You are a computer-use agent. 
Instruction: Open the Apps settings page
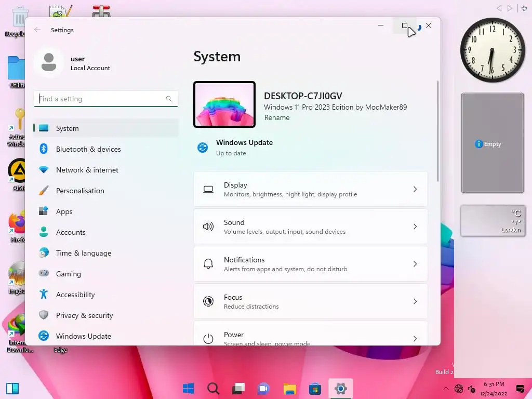(106, 211)
